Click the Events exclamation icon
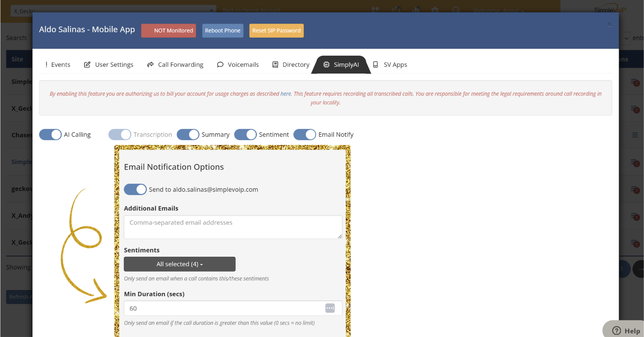Screen dimensions: 644x337 47,65
